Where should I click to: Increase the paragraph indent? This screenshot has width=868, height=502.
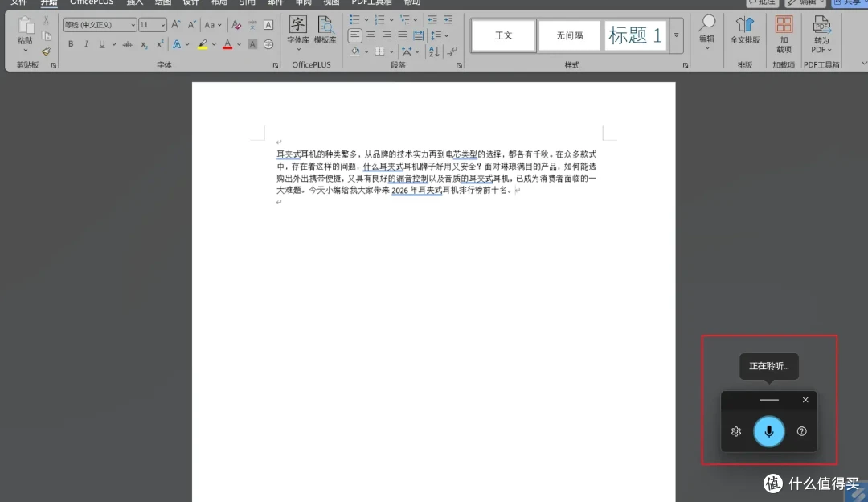click(x=448, y=20)
